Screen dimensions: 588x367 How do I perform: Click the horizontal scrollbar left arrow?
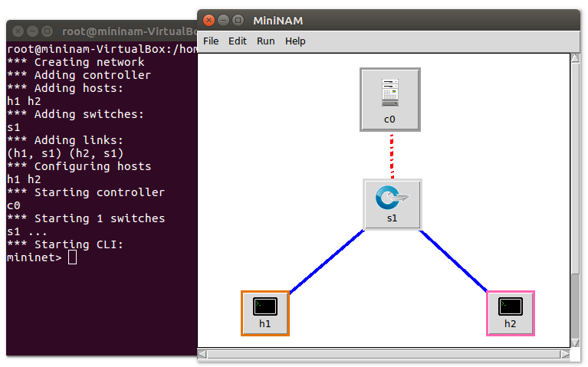point(202,354)
